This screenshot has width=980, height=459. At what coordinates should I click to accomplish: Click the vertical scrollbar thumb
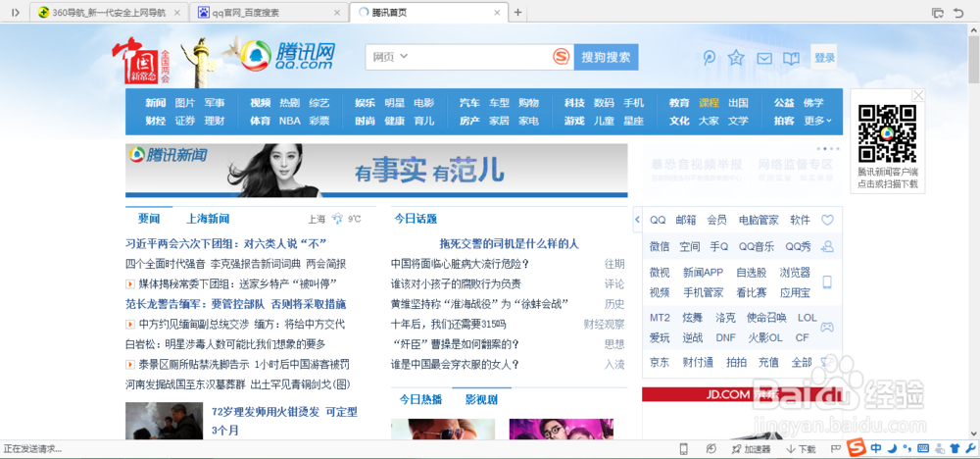click(x=974, y=60)
